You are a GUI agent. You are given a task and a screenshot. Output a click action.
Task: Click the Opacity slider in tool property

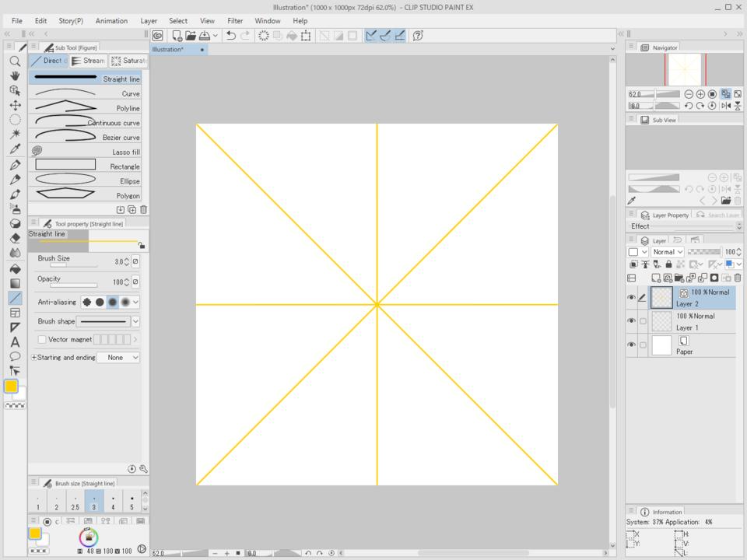point(74,285)
